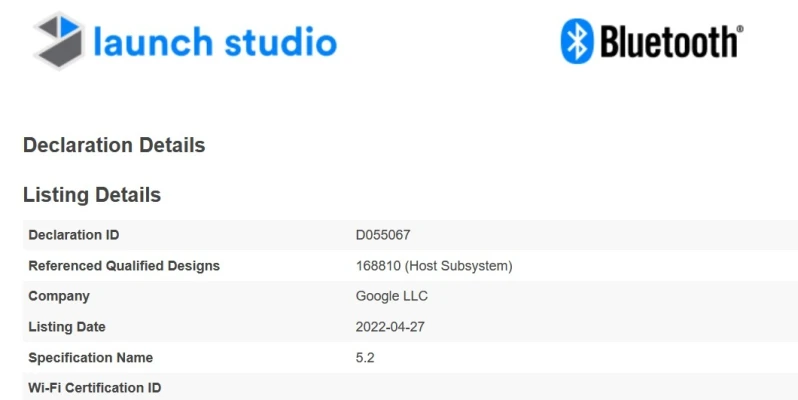Select '168810 (Host Subsystem)' value

[x=434, y=266]
